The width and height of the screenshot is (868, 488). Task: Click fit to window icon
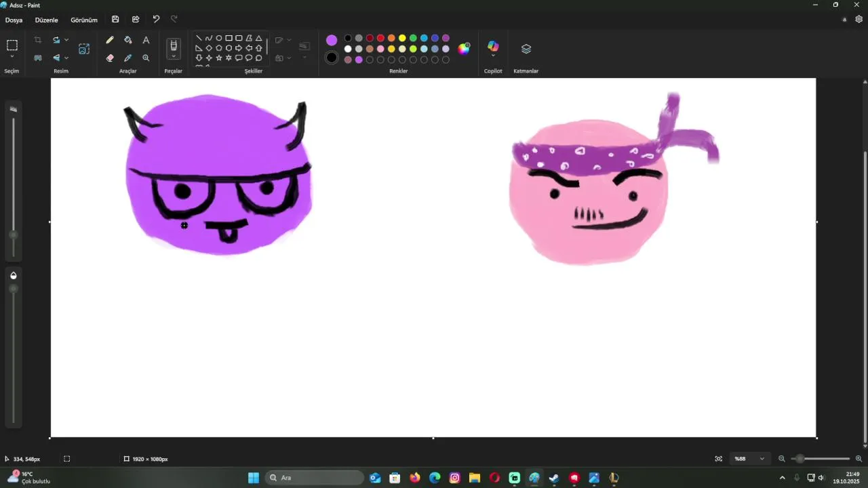point(719,459)
